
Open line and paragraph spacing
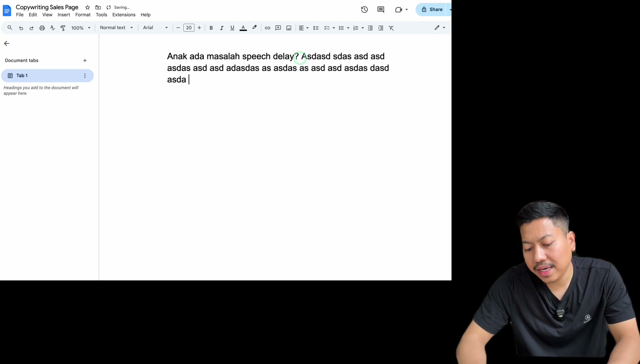pyautogui.click(x=316, y=28)
